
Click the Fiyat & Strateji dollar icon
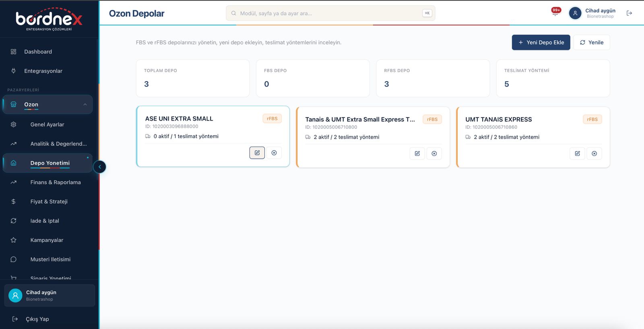[13, 201]
